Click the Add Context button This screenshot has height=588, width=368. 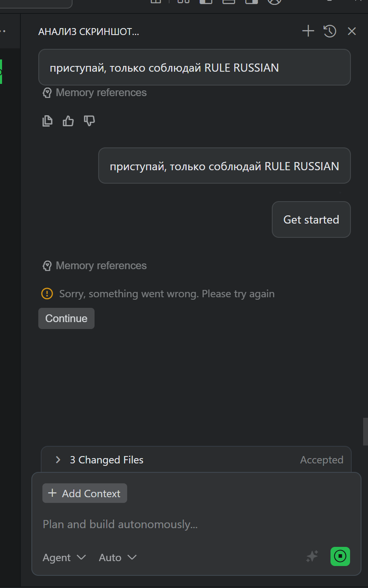pos(85,493)
